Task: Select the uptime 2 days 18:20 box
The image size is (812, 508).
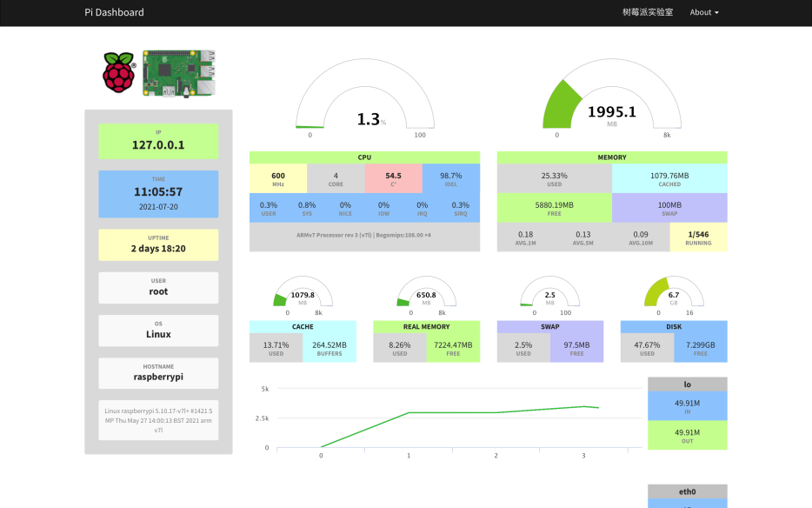Action: tap(158, 244)
